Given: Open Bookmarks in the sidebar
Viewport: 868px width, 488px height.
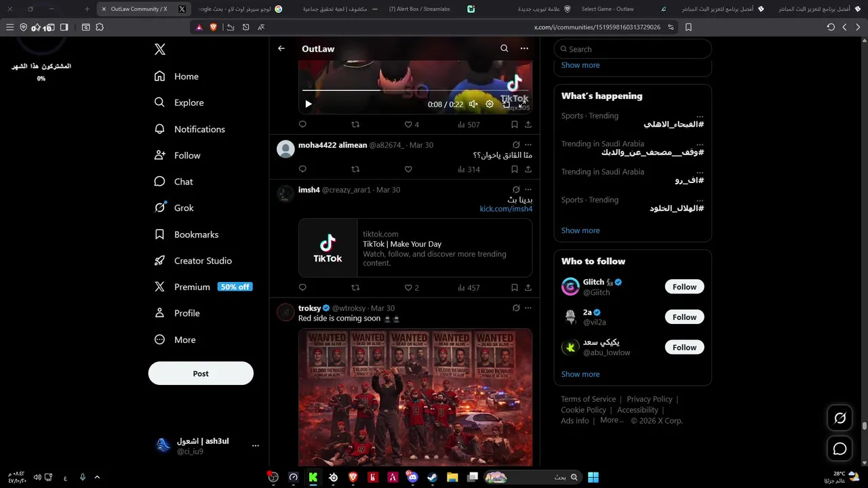Looking at the screenshot, I should [x=186, y=235].
